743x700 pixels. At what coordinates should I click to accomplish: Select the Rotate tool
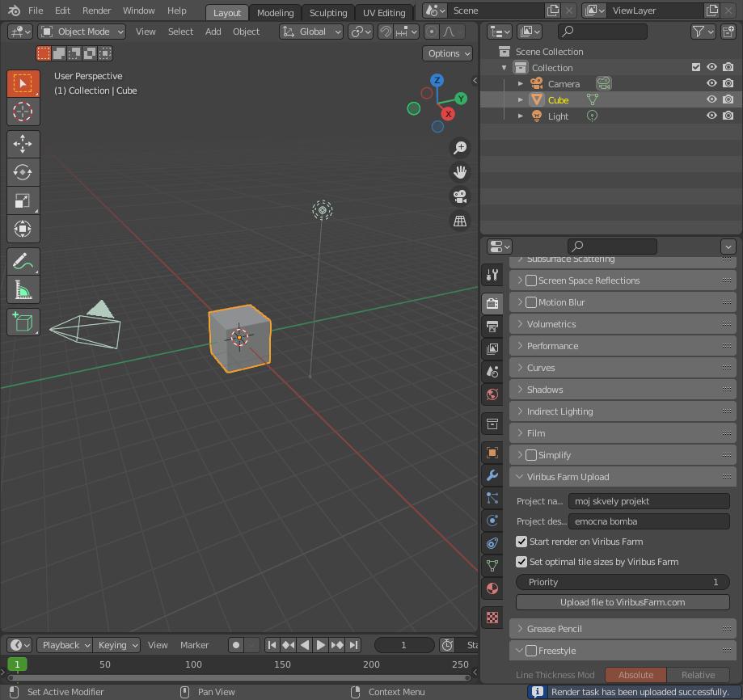click(x=23, y=172)
